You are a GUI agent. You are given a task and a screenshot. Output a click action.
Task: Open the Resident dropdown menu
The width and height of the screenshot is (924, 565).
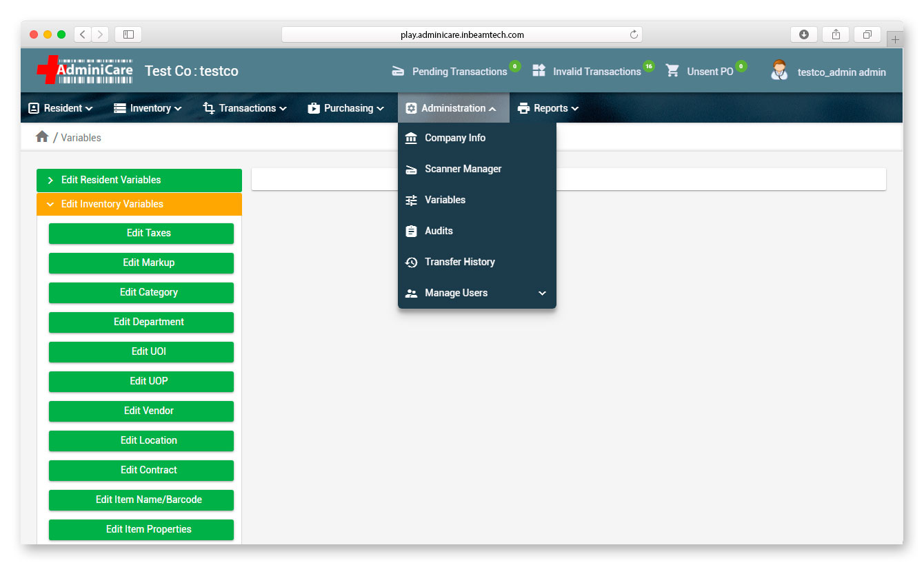60,108
